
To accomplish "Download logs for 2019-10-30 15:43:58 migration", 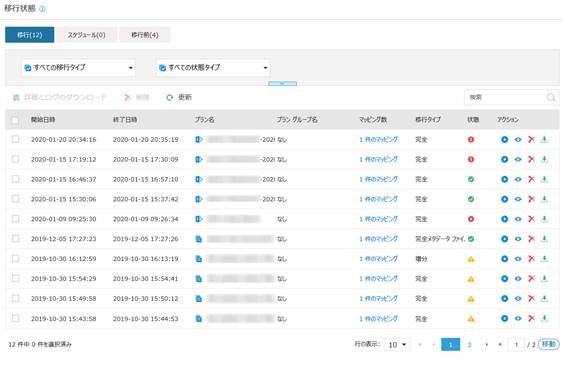I will (x=544, y=318).
